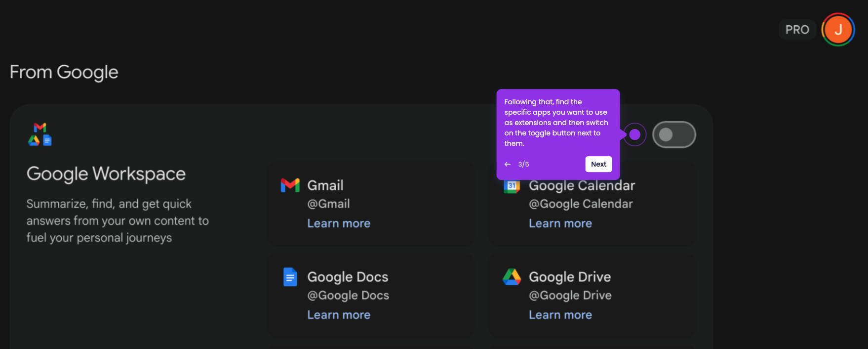This screenshot has height=349, width=868.
Task: Click the Google Drive card title
Action: 570,277
